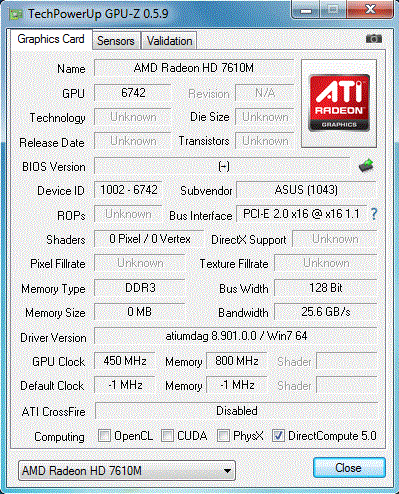Check the PhysX checkbox
The height and width of the screenshot is (494, 399).
click(x=223, y=436)
